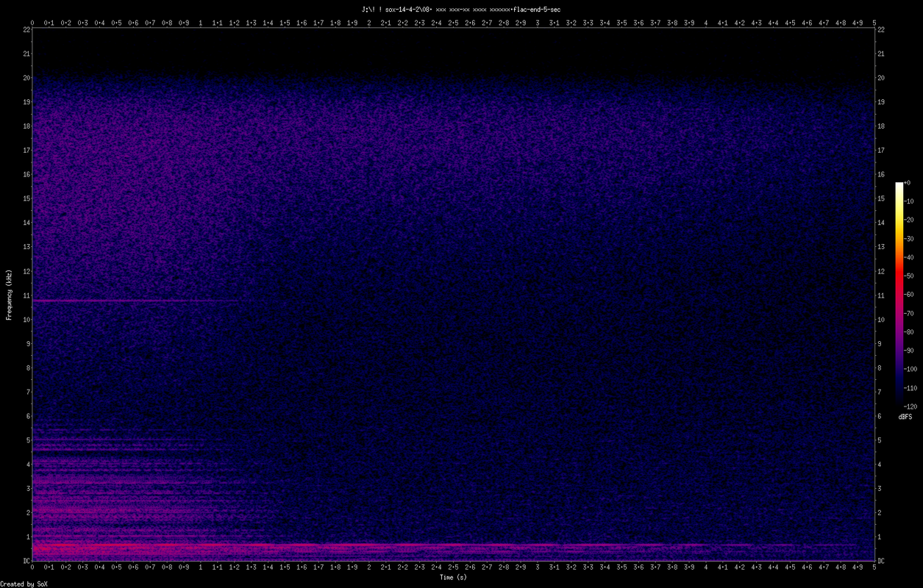Click the "-90" value on the dBFS legend
Image resolution: width=923 pixels, height=588 pixels.
908,351
